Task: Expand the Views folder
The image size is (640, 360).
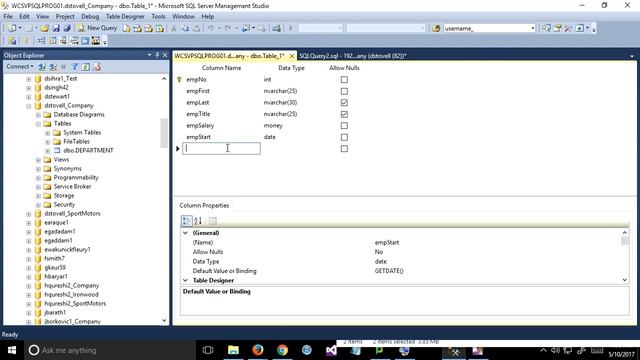Action: pos(38,160)
